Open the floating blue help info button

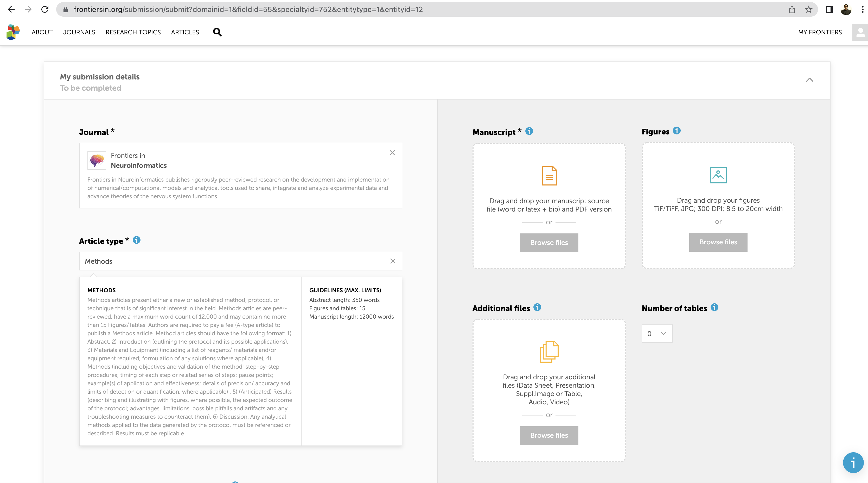(853, 463)
